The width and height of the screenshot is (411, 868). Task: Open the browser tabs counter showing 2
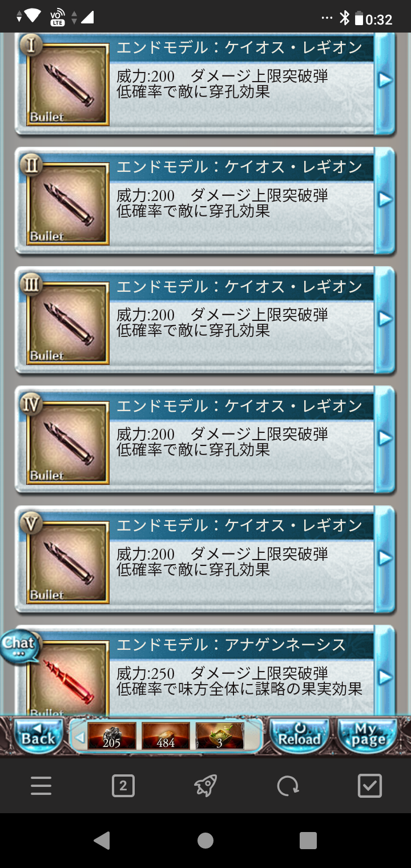point(123,786)
